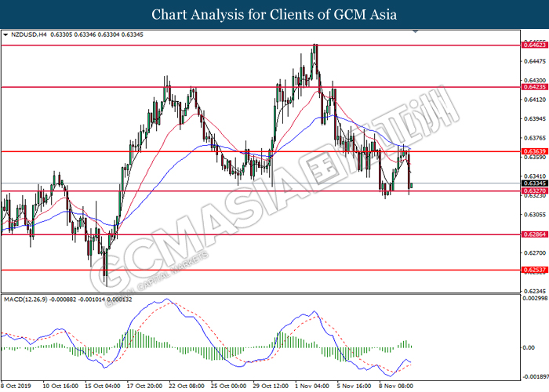Select the 0.64623 resistance price label
Image resolution: width=549 pixels, height=392 pixels.
coord(534,45)
